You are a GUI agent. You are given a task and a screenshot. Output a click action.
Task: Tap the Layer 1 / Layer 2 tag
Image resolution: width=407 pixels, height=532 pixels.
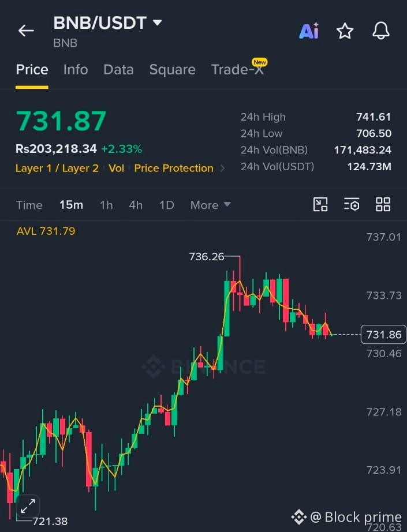(x=57, y=168)
